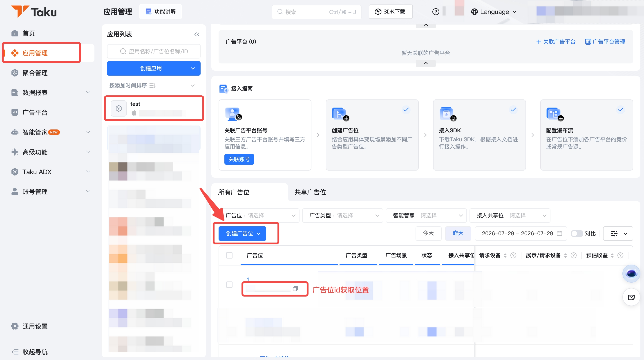Switch to the 共享广告位 tab
This screenshot has height=360, width=644.
coord(310,192)
